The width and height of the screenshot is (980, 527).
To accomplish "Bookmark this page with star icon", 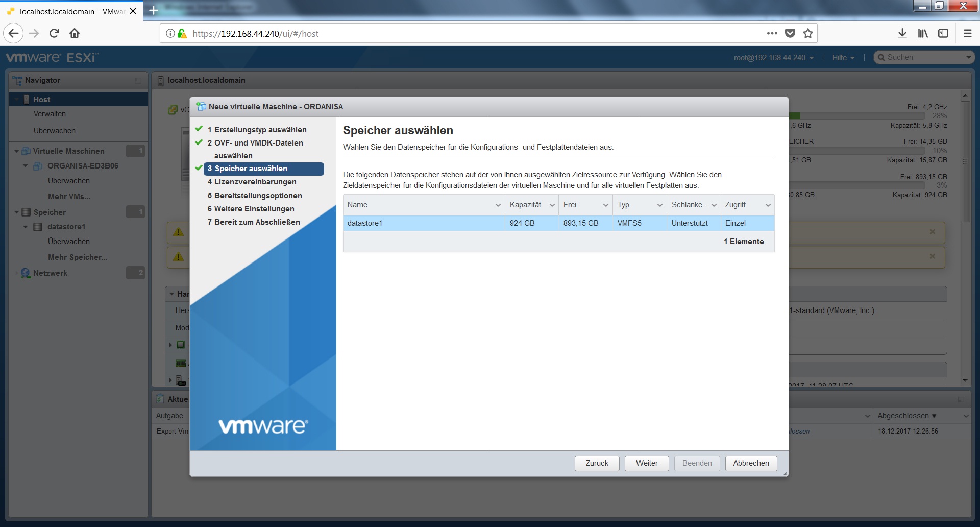I will 807,34.
